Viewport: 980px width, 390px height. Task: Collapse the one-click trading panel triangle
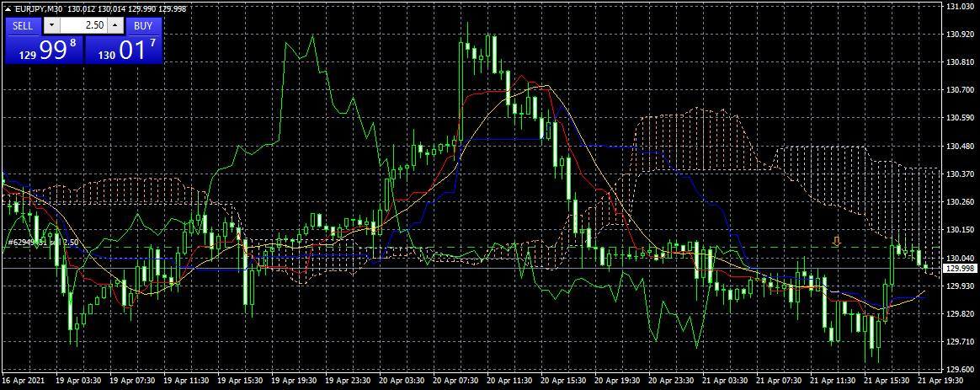pyautogui.click(x=8, y=10)
